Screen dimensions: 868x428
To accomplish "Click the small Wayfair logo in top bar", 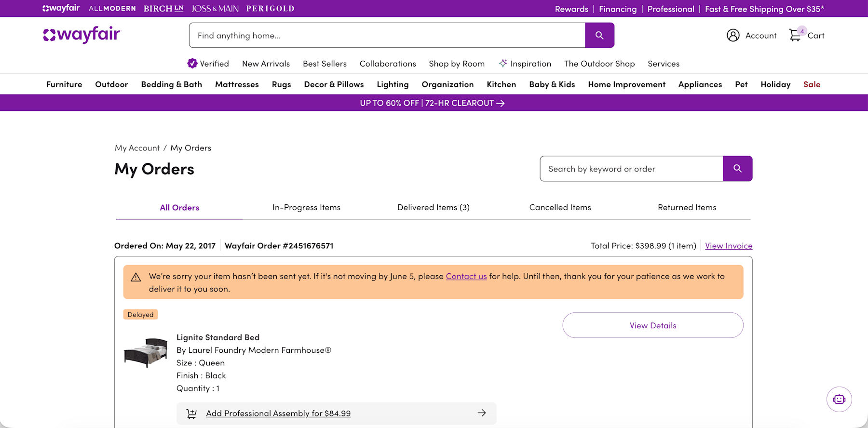I will (x=61, y=8).
